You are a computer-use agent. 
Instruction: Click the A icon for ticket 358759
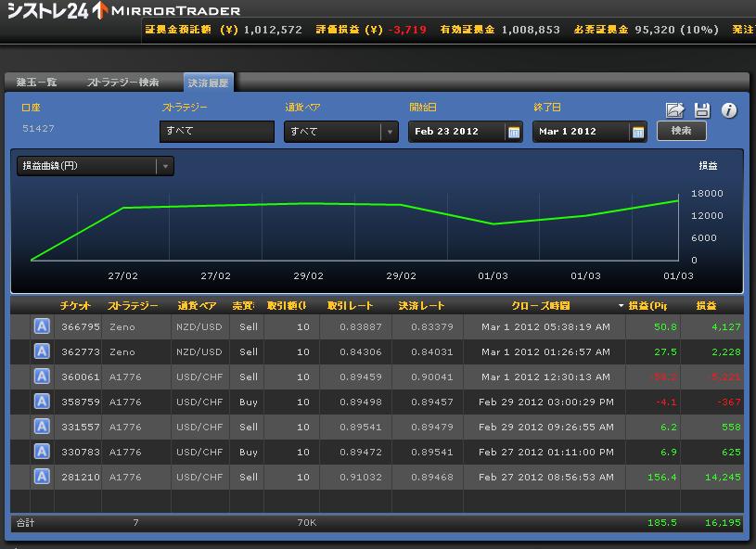coord(42,402)
